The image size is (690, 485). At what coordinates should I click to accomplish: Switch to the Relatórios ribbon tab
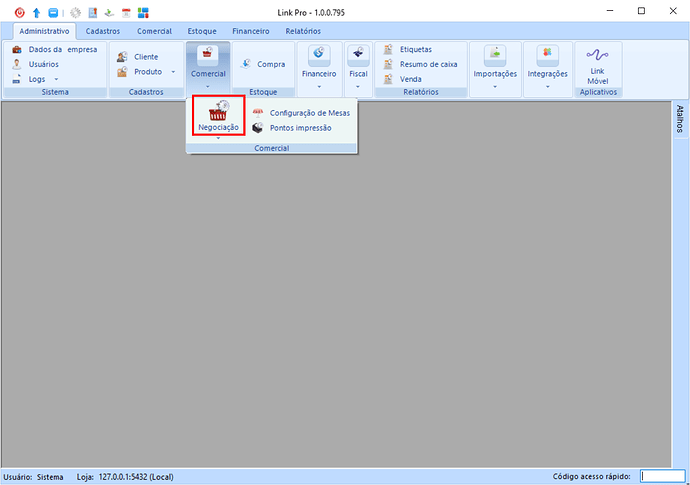303,31
